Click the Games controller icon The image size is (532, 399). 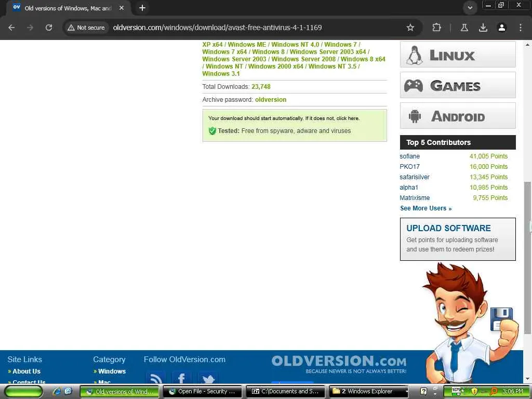click(413, 86)
